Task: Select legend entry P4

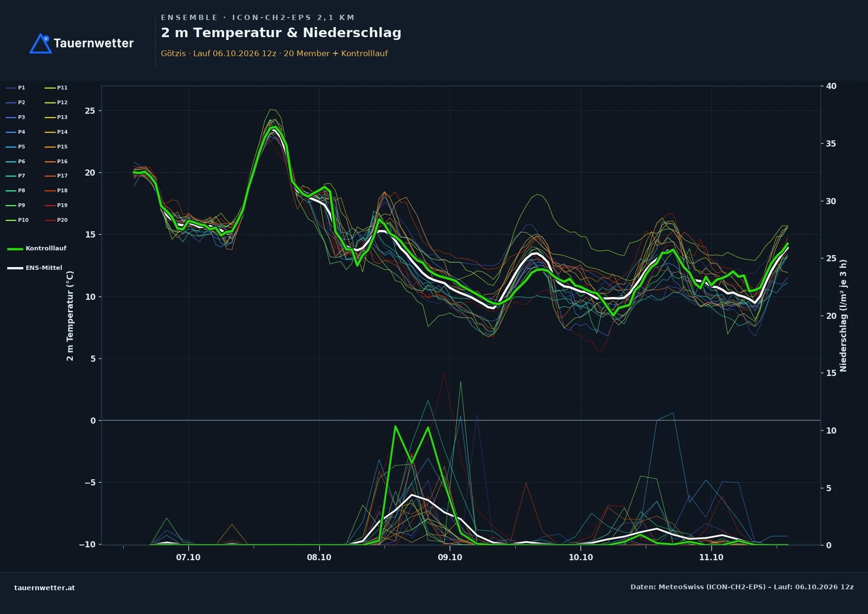Action: coord(15,132)
